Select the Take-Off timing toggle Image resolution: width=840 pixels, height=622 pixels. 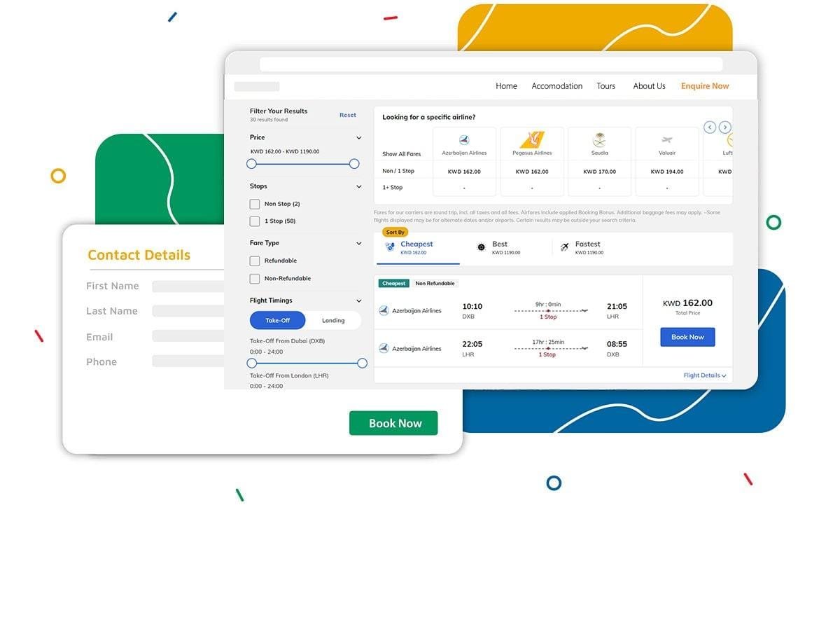click(278, 320)
